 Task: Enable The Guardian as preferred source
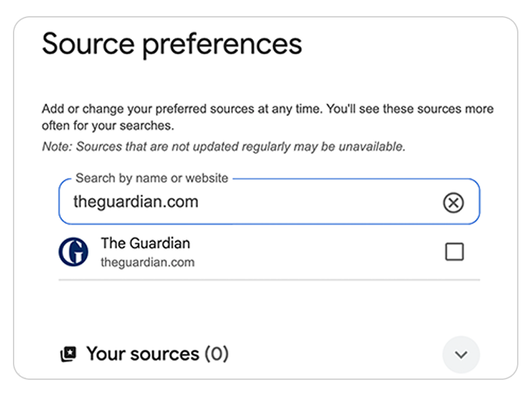click(x=454, y=251)
